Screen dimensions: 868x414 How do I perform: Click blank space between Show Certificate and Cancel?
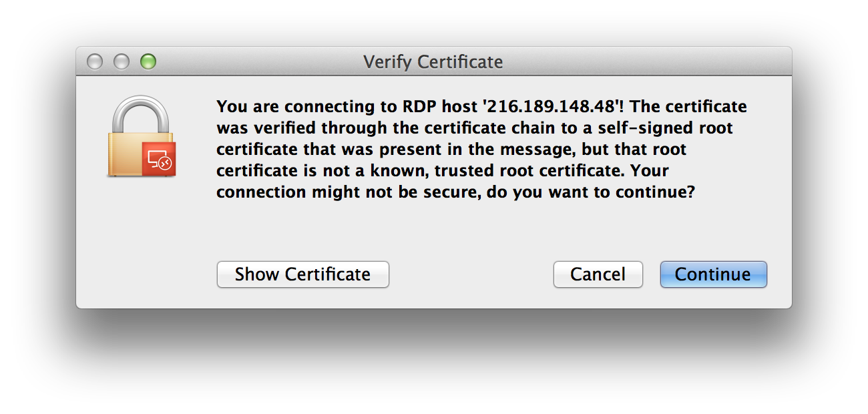(471, 274)
